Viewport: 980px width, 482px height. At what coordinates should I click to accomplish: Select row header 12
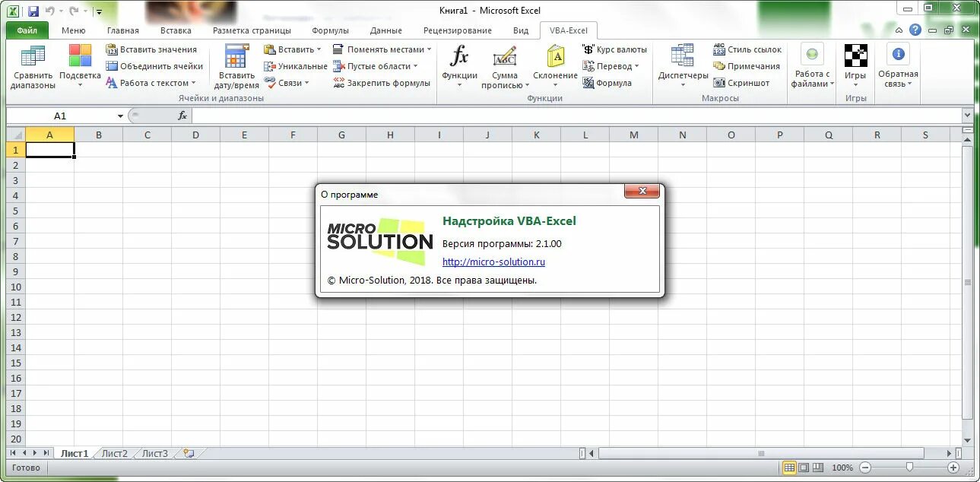click(15, 317)
